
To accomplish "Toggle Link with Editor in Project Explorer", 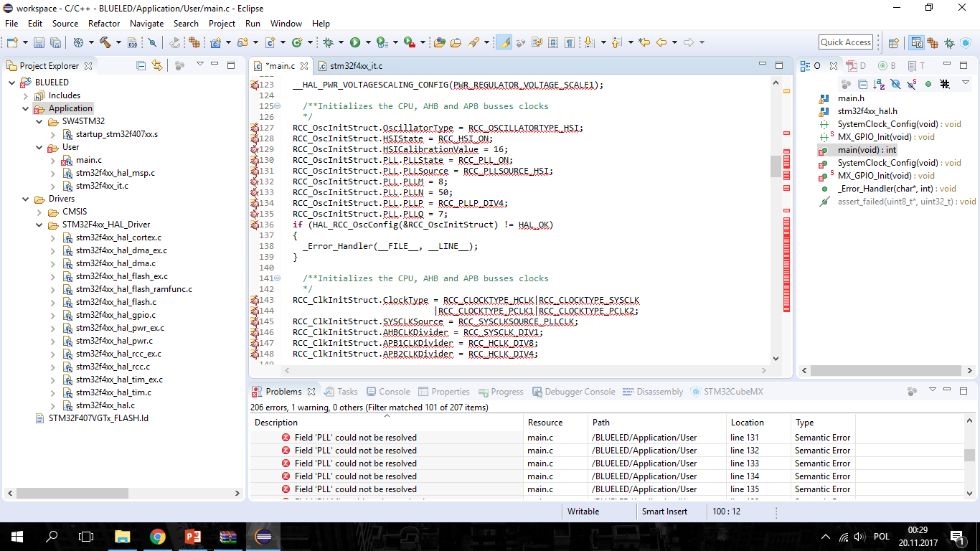I will [157, 65].
